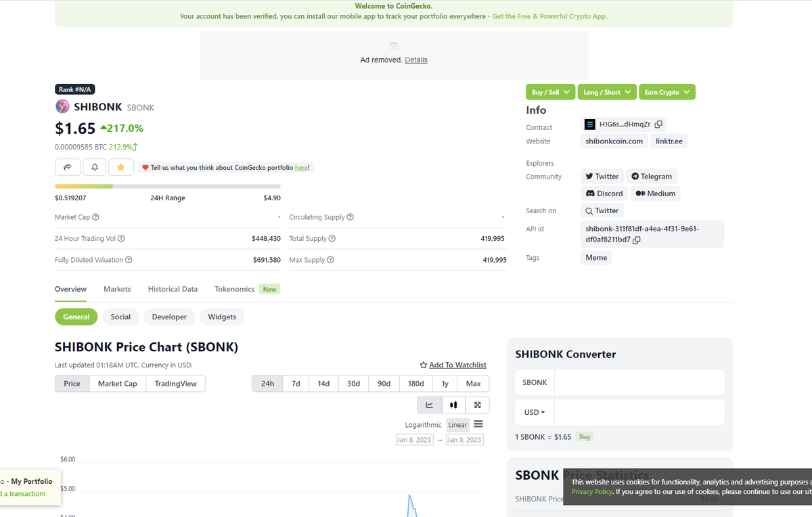
Task: Set chart range to 30d
Action: point(353,384)
